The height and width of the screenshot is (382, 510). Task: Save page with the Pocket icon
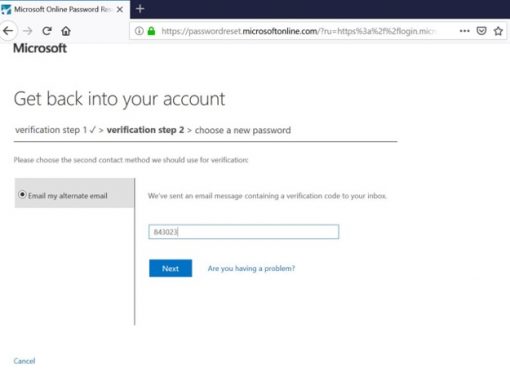click(x=481, y=31)
